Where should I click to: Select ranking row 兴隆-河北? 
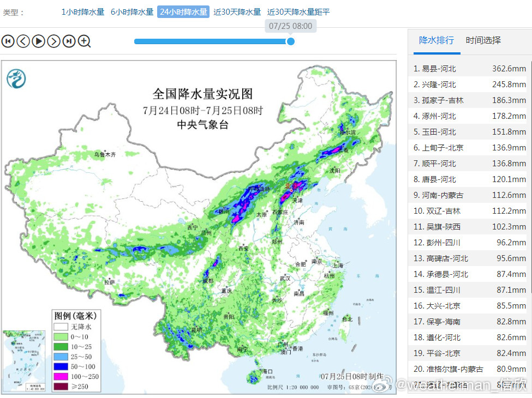pyautogui.click(x=468, y=85)
